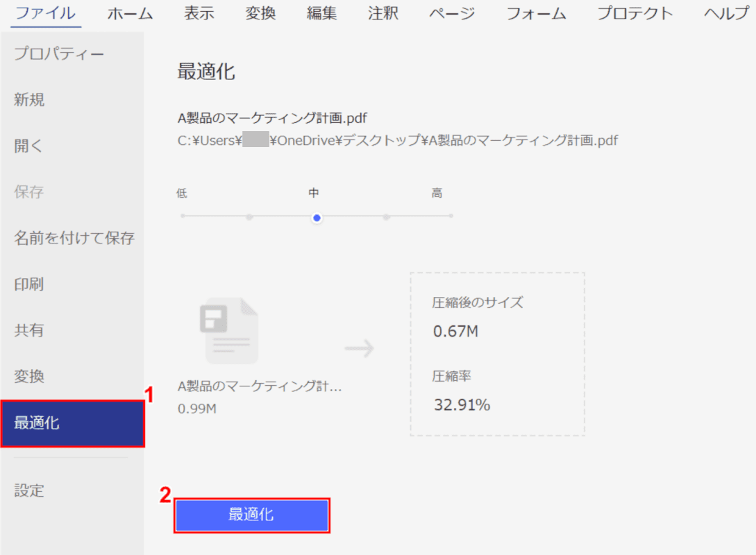Select the プロテクト tab
The height and width of the screenshot is (555, 756).
point(635,13)
